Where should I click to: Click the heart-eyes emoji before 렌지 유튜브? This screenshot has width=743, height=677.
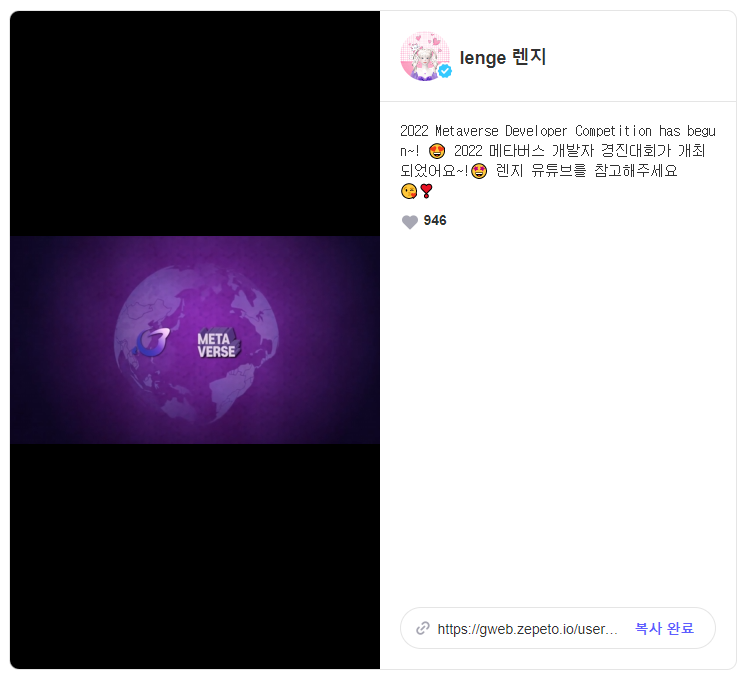(x=479, y=171)
